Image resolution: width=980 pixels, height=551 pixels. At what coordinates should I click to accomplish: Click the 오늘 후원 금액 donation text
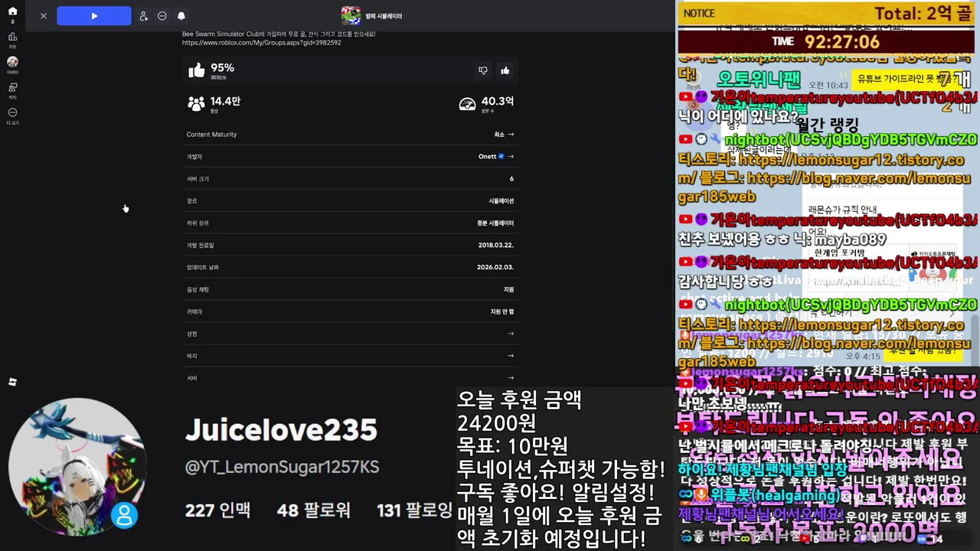click(x=520, y=399)
